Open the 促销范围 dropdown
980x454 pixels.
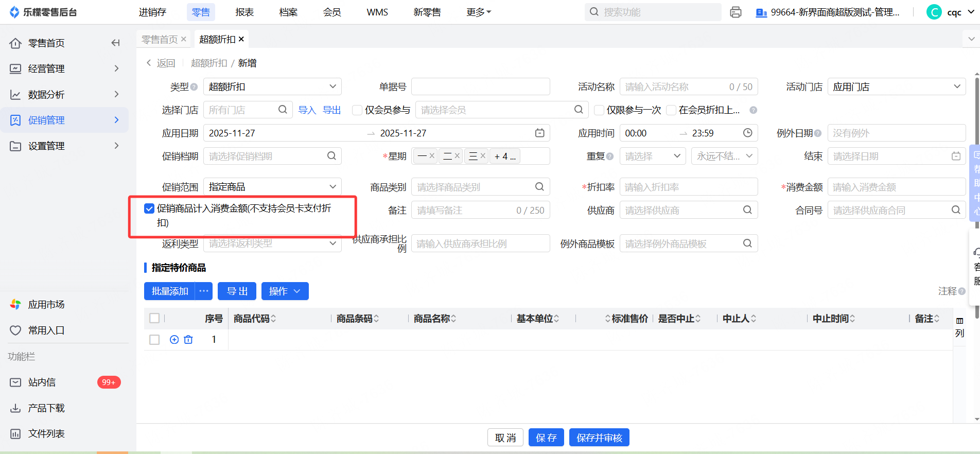tap(272, 187)
